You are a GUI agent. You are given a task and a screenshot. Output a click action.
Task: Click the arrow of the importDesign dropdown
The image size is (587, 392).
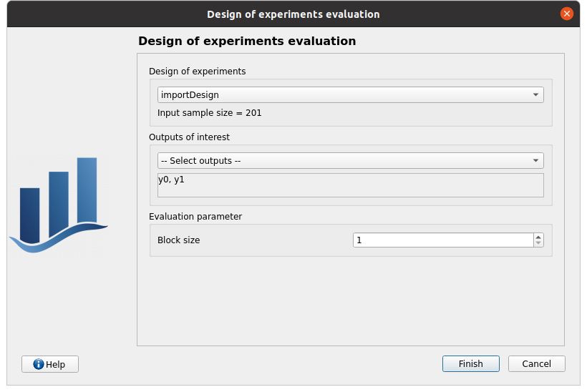(535, 94)
